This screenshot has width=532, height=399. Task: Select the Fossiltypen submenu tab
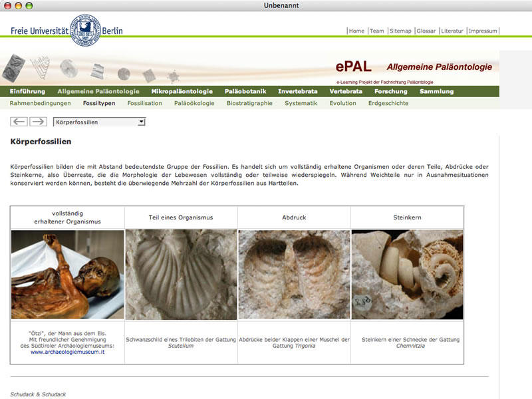coord(99,103)
